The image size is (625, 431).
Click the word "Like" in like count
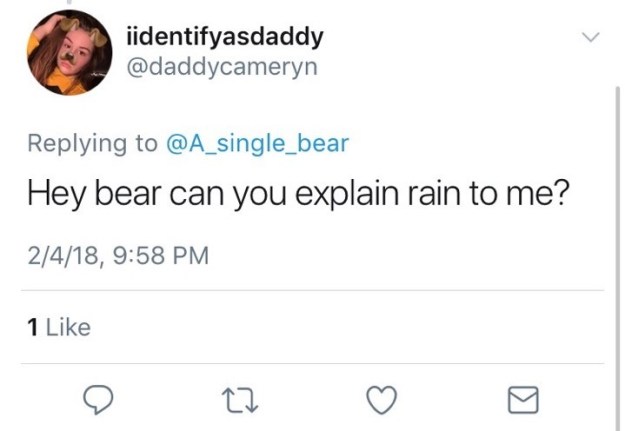tap(68, 326)
